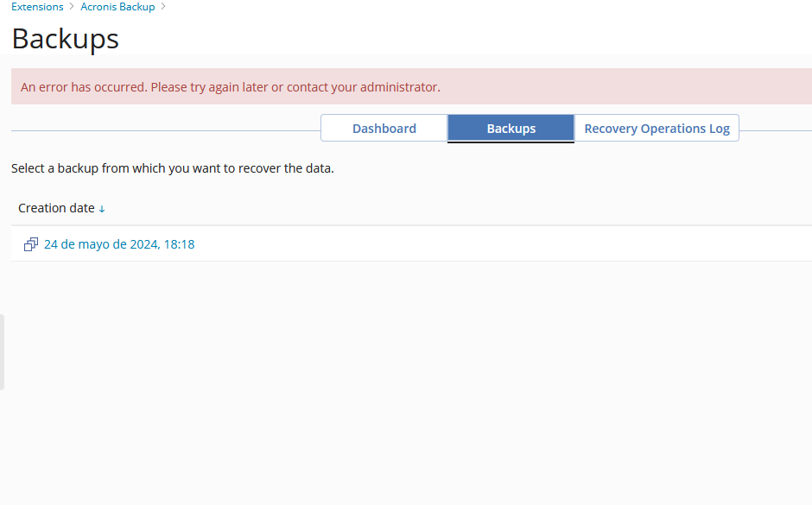Click the blank area below the backup list

[406, 380]
